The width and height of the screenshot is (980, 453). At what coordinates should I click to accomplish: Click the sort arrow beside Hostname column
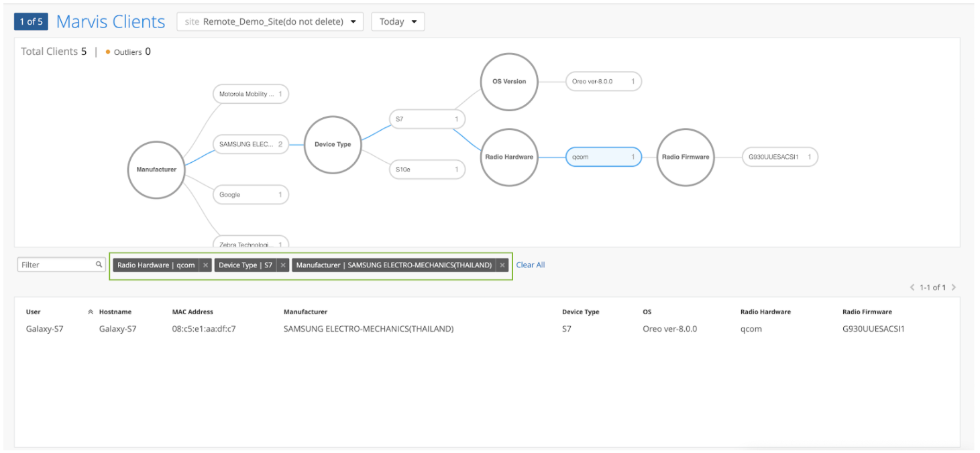point(91,312)
